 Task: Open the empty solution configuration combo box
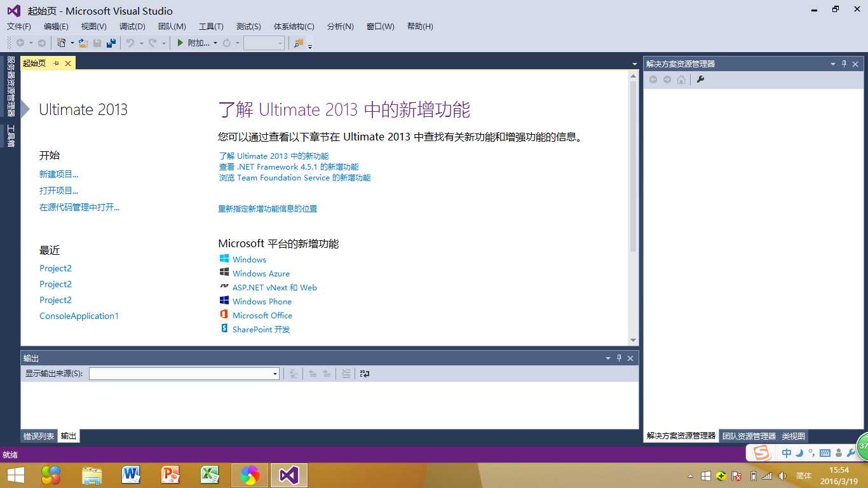pos(264,43)
